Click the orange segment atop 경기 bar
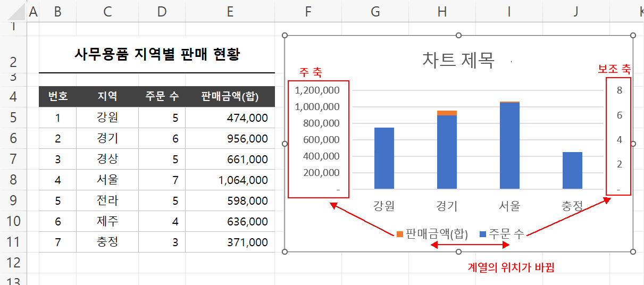The width and height of the screenshot is (644, 285). (447, 113)
